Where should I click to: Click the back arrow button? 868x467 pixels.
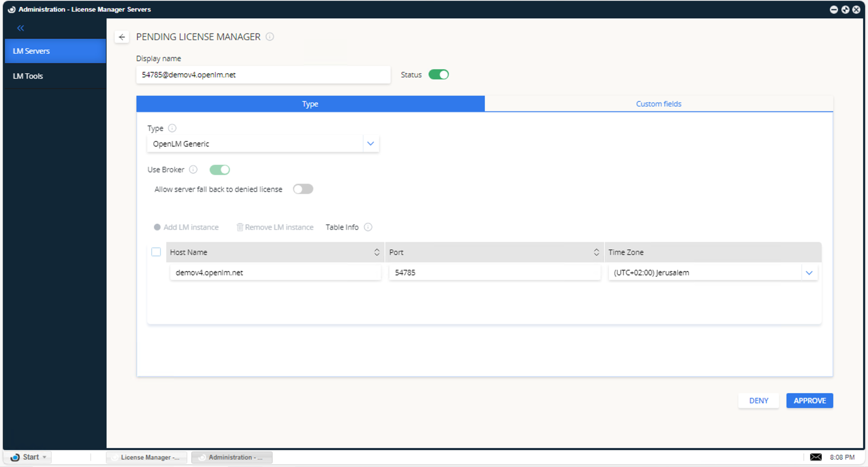click(122, 37)
